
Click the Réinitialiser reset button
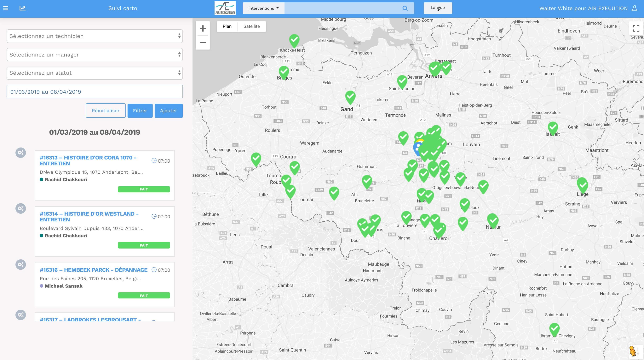(x=105, y=110)
